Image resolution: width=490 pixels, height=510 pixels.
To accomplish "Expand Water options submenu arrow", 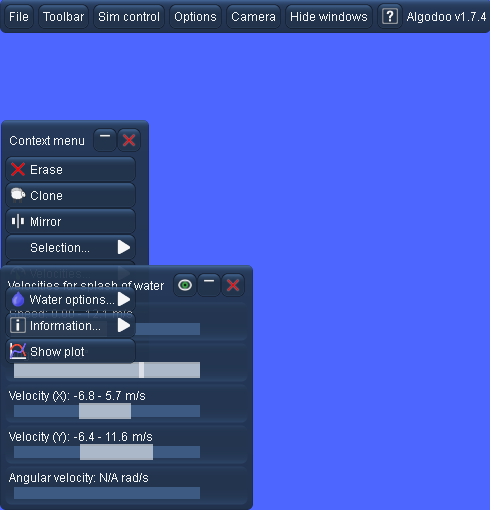I will pyautogui.click(x=124, y=299).
